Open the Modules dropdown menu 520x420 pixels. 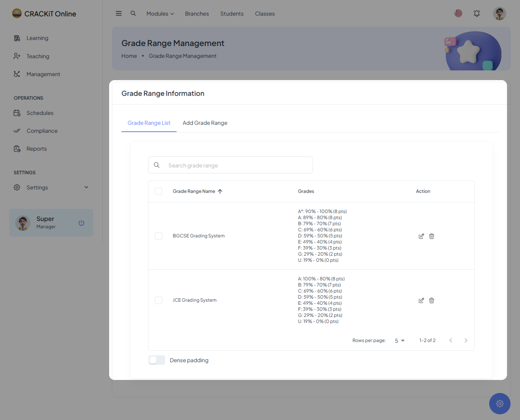coord(160,14)
